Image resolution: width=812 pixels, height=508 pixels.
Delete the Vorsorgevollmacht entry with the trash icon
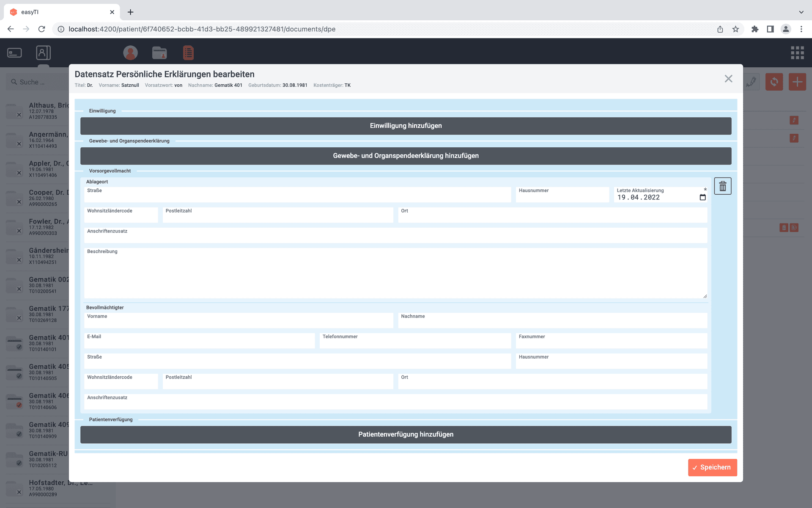[x=722, y=186]
